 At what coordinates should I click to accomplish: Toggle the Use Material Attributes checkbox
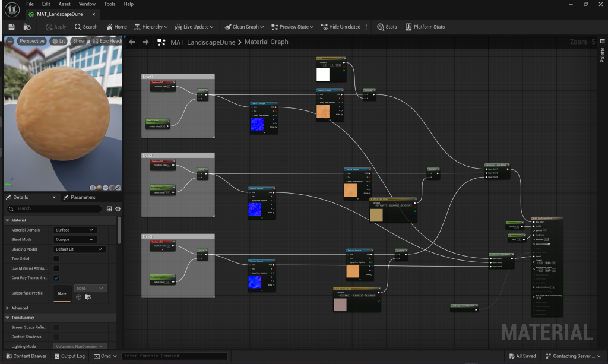56,268
